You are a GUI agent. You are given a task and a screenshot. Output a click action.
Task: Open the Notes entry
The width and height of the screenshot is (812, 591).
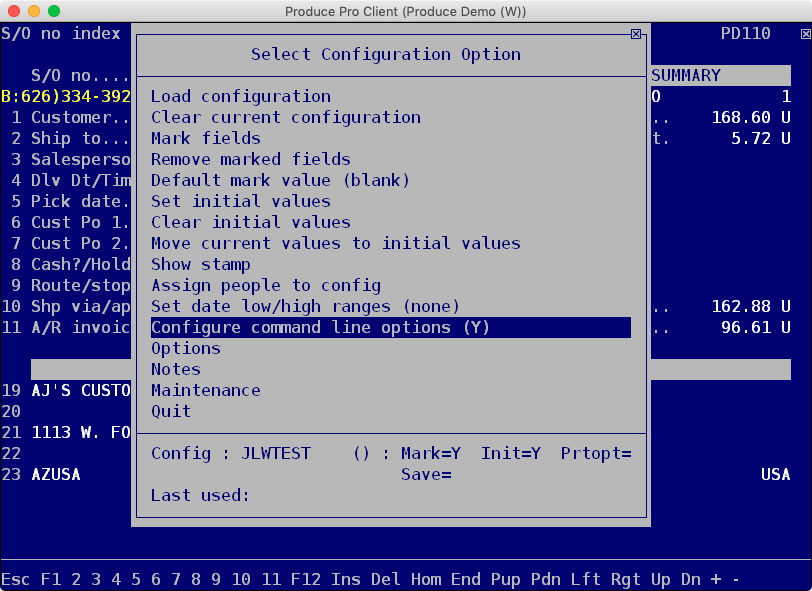pyautogui.click(x=176, y=369)
